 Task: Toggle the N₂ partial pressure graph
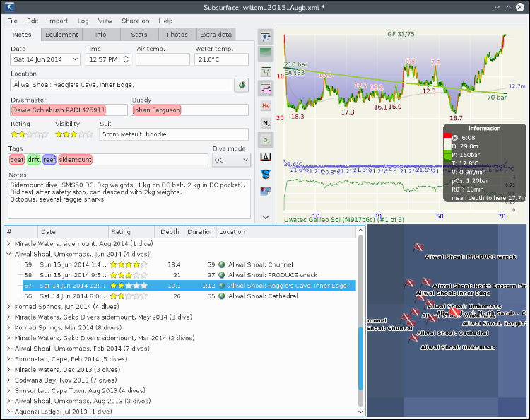click(266, 122)
